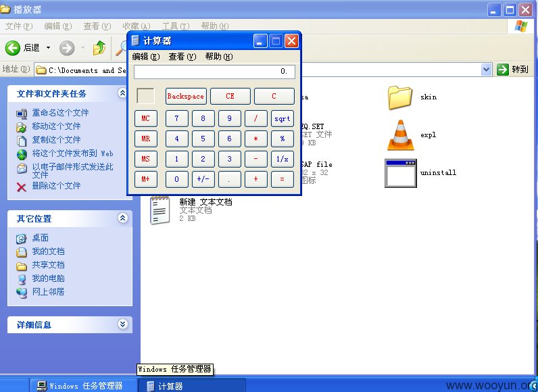Click the MC memory clear button
538x392 pixels.
(x=146, y=119)
